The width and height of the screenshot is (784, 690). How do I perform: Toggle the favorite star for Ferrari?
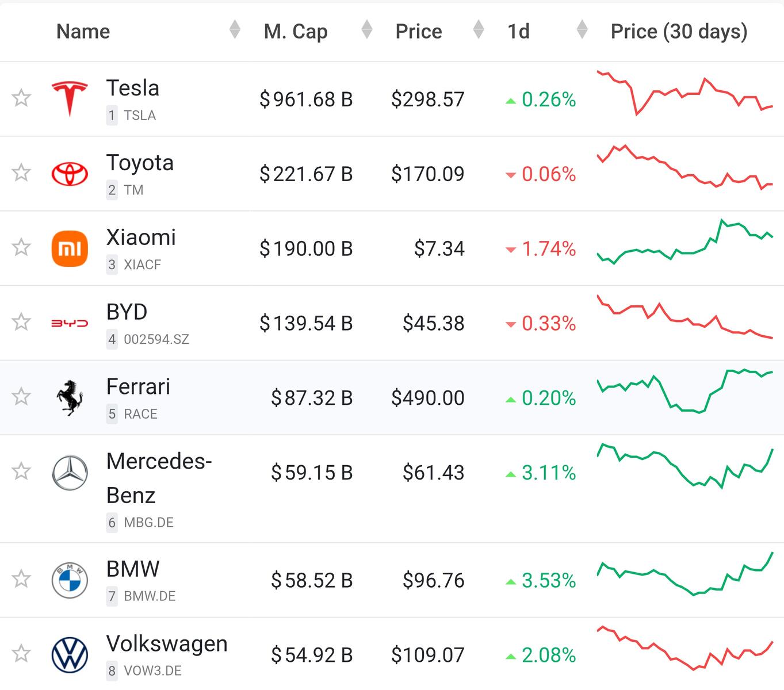coord(21,397)
